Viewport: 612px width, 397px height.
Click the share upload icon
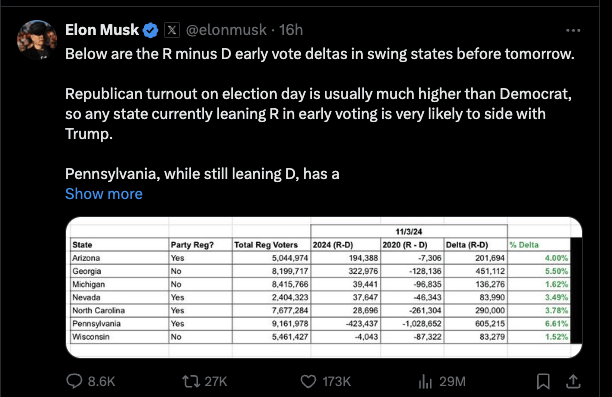573,381
